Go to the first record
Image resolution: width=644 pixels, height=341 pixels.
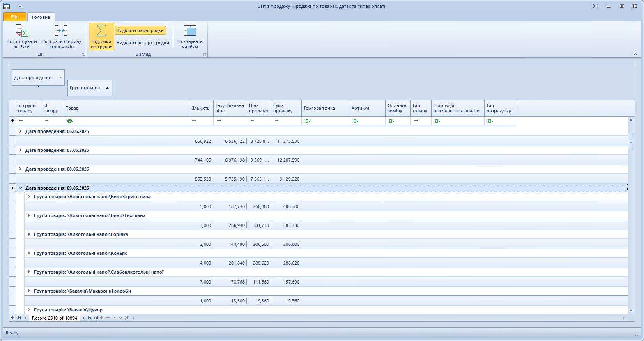click(x=12, y=318)
